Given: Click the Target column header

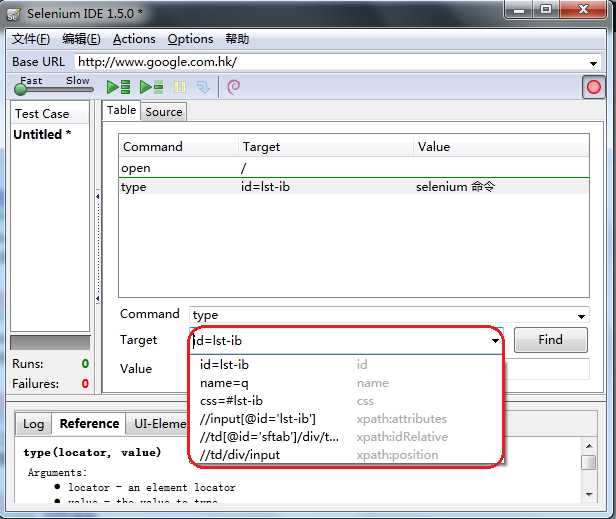Looking at the screenshot, I should pyautogui.click(x=326, y=147).
